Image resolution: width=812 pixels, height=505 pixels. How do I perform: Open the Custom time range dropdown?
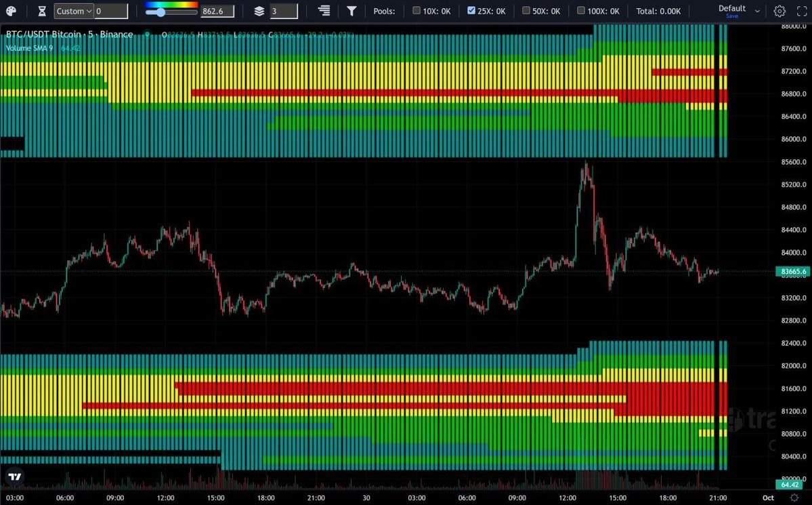tap(74, 11)
